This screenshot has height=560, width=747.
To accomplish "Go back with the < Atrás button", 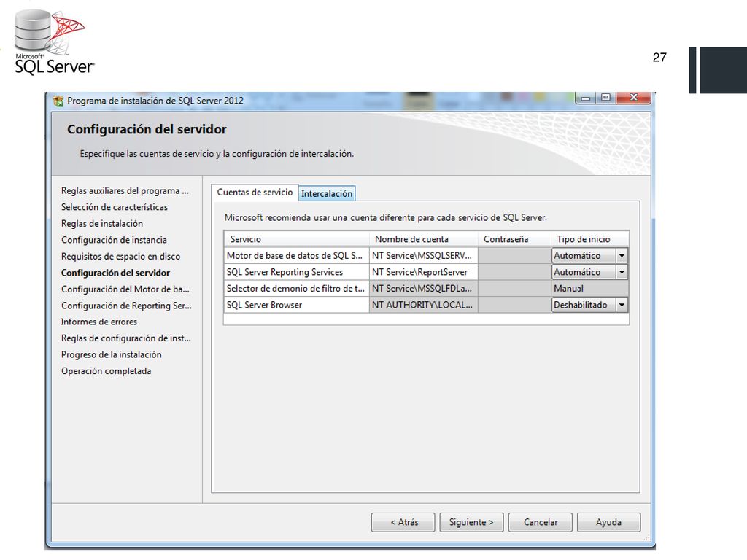I will coord(403,522).
